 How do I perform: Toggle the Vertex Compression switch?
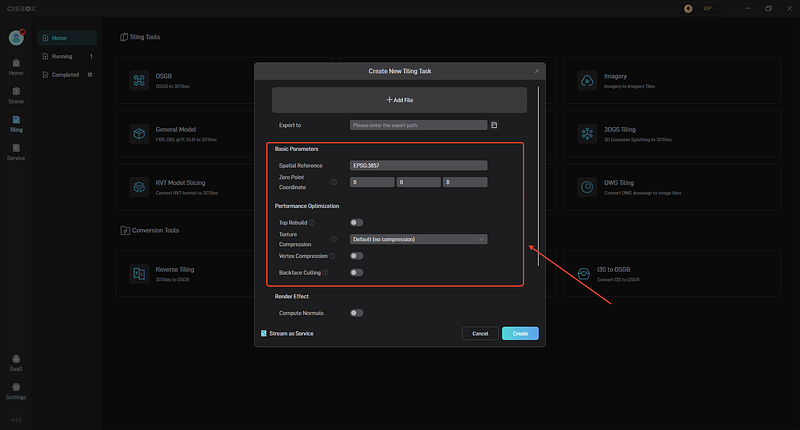pos(357,256)
